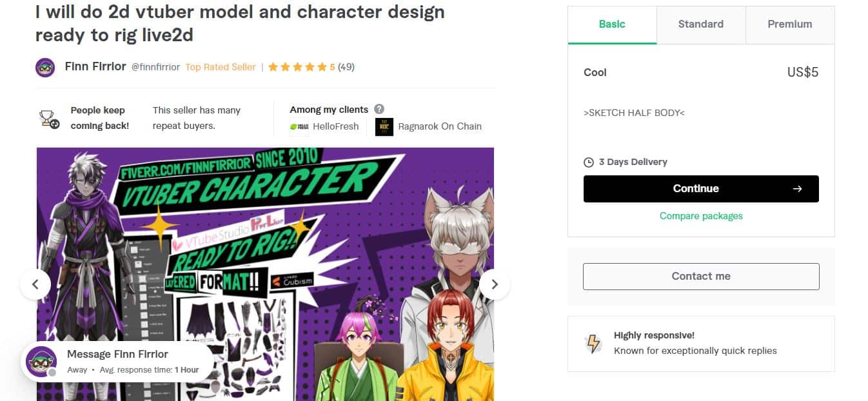Click the arrow inside the Continue button
The height and width of the screenshot is (401, 868).
point(797,188)
